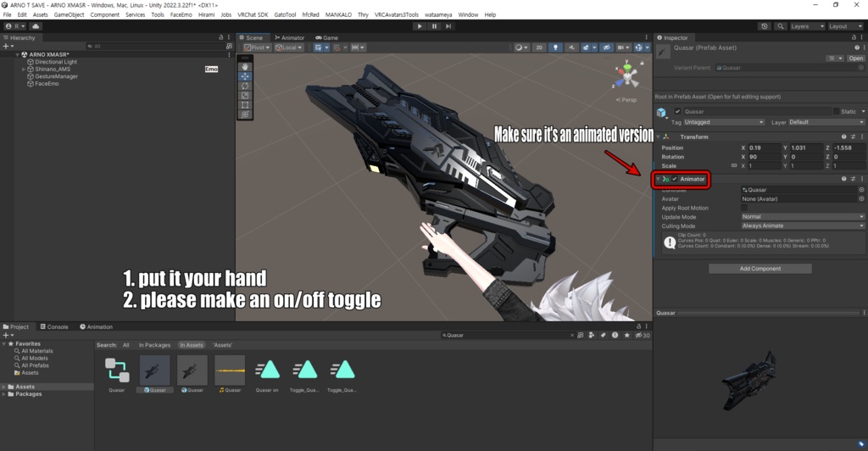868x451 pixels.
Task: Click the Open prefab button
Action: coord(855,58)
